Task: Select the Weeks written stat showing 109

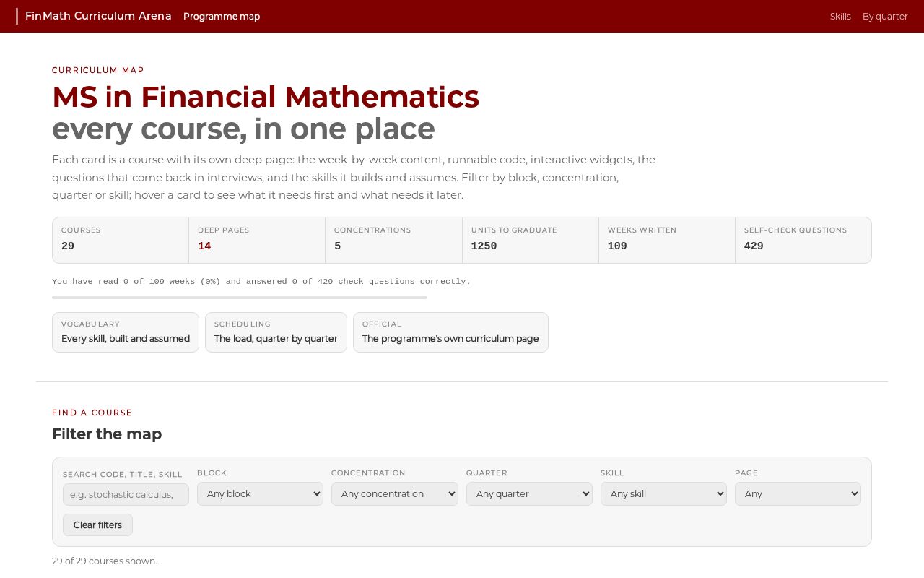Action: click(x=667, y=240)
